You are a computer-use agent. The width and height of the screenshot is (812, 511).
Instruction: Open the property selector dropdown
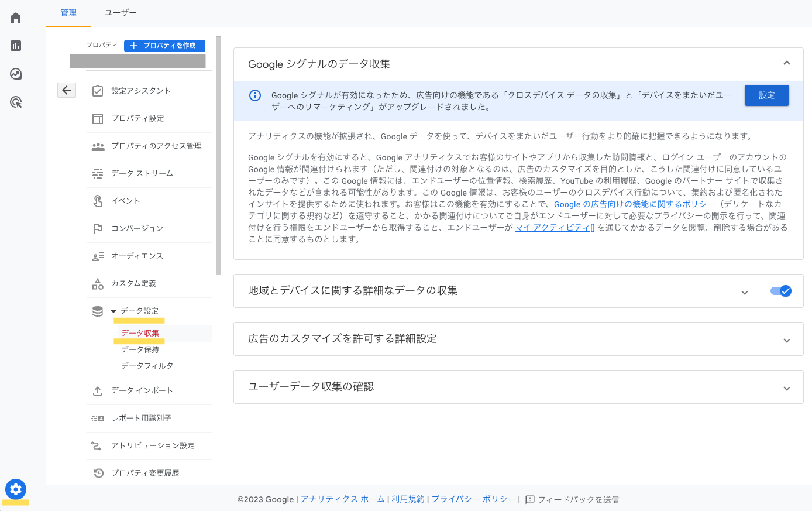pyautogui.click(x=137, y=61)
